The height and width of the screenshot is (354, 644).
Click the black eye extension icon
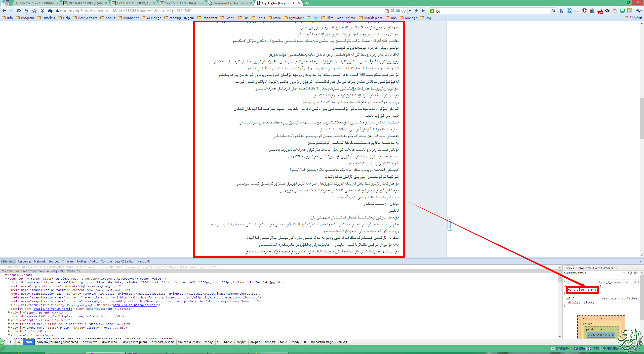[x=607, y=11]
